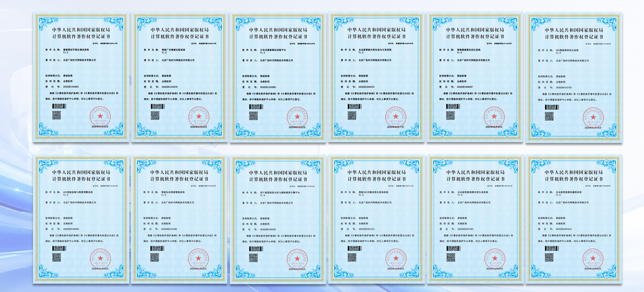The height and width of the screenshot is (292, 644).
Task: Click QR code on 用户意图深度分析 certificate
Action: [x=253, y=257]
